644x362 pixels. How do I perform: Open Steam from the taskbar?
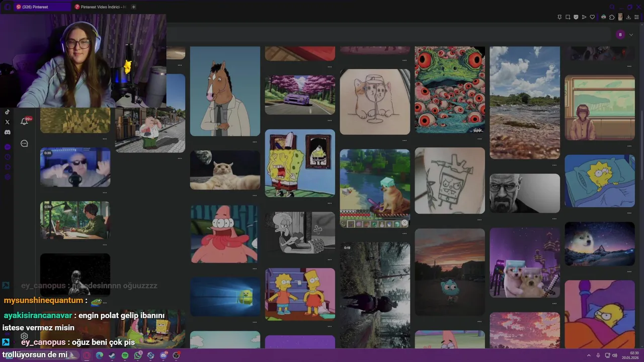[112, 355]
